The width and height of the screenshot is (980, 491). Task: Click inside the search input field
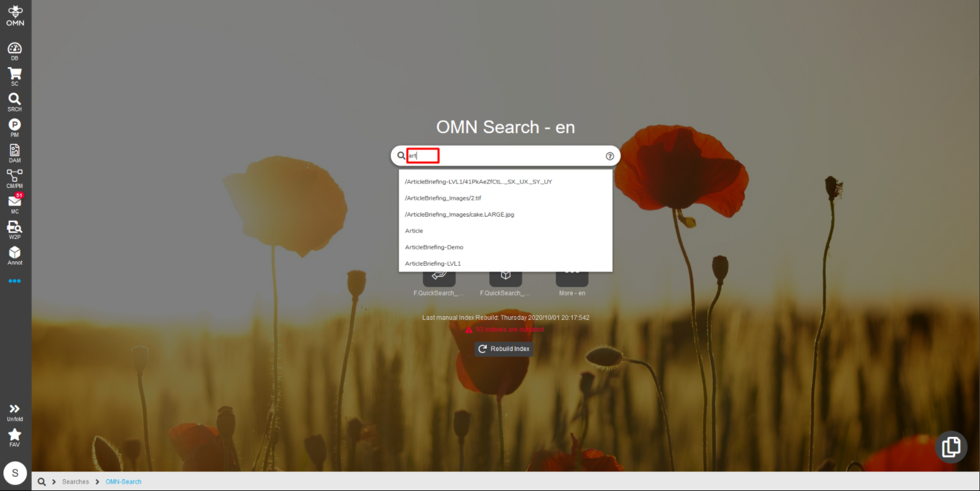(x=505, y=156)
